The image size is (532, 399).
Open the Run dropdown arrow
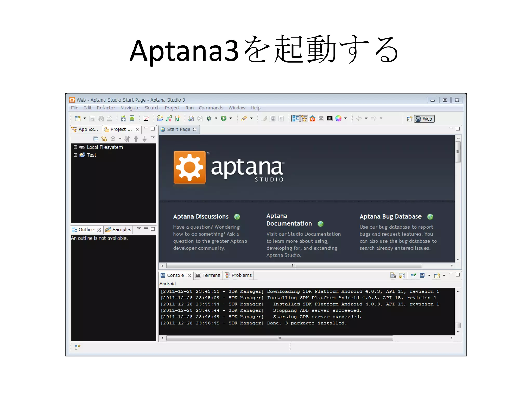coord(231,118)
